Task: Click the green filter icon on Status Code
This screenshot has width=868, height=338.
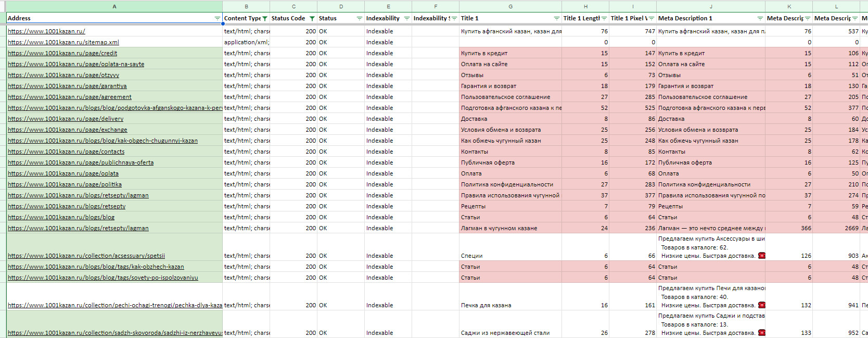Action: pos(312,18)
